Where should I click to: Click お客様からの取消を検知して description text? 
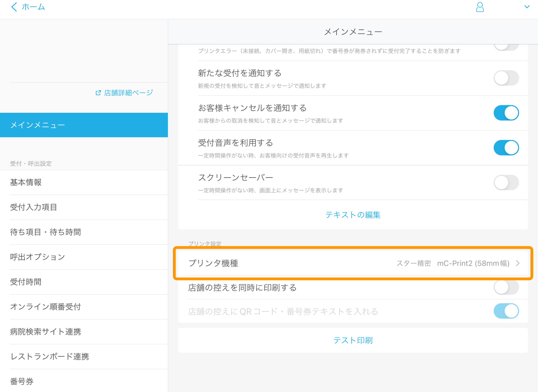click(x=270, y=121)
